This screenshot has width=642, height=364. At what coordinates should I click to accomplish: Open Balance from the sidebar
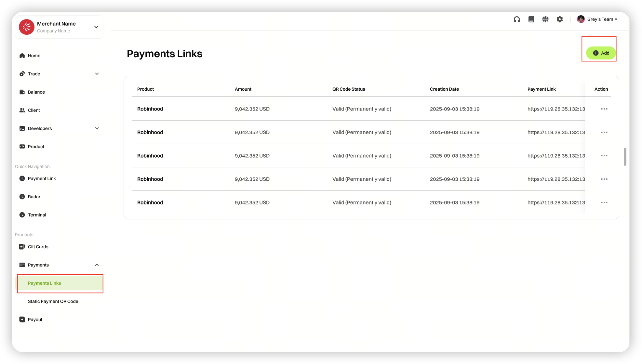click(x=36, y=92)
